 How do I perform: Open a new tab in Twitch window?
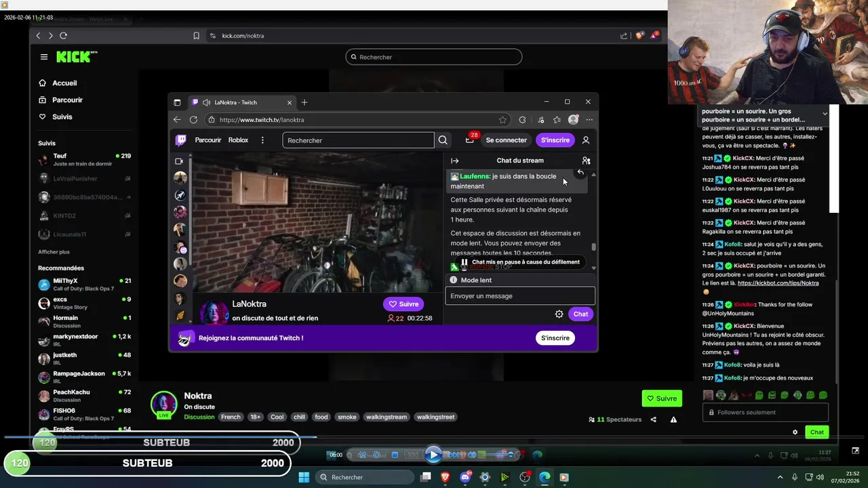coord(304,102)
